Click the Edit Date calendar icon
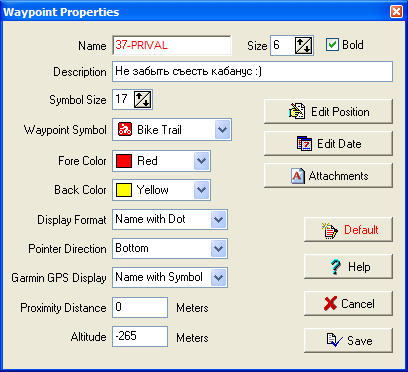Image resolution: width=408 pixels, height=372 pixels. 304,144
